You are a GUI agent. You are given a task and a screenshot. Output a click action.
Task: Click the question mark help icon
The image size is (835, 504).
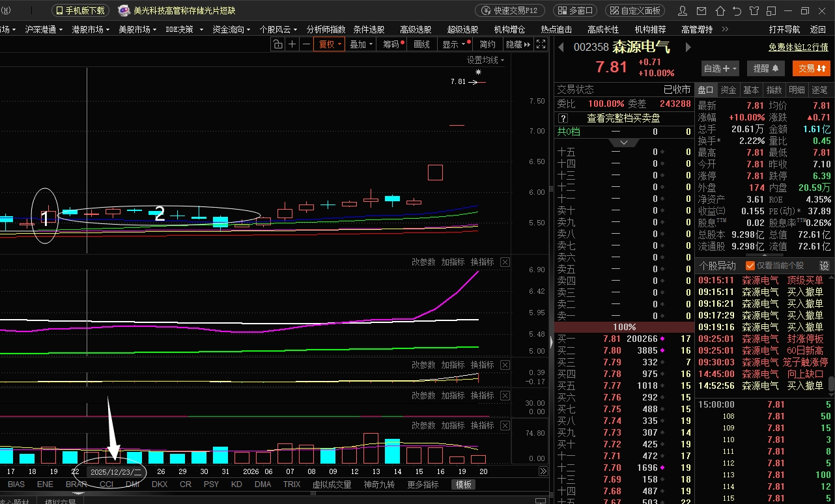point(563,119)
